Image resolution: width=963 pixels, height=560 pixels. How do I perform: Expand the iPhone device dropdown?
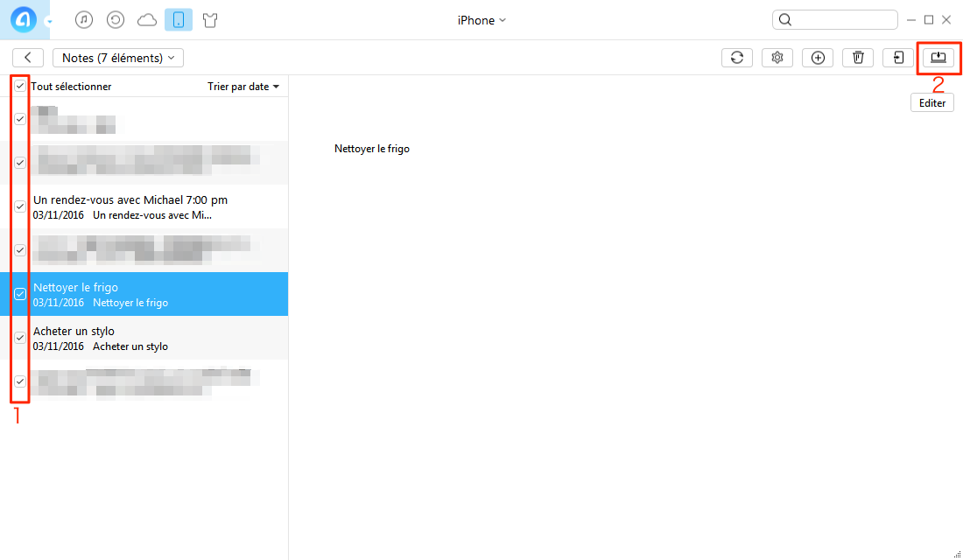click(x=481, y=20)
